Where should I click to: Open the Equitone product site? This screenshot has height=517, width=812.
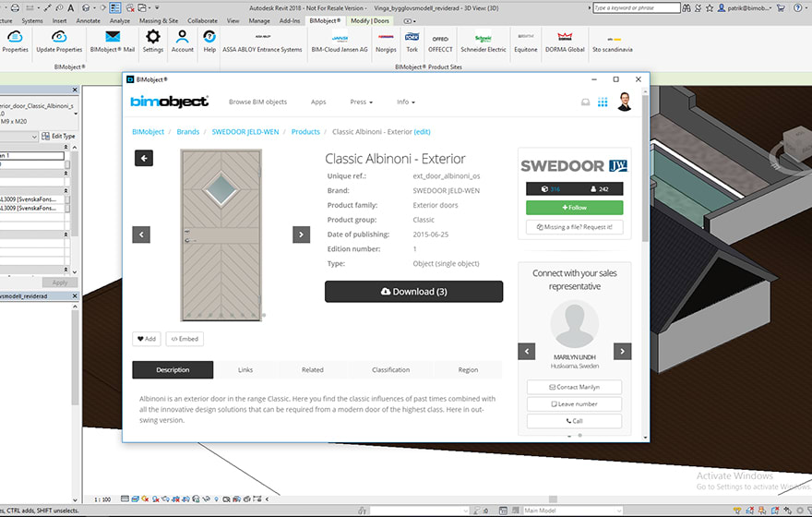[526, 42]
